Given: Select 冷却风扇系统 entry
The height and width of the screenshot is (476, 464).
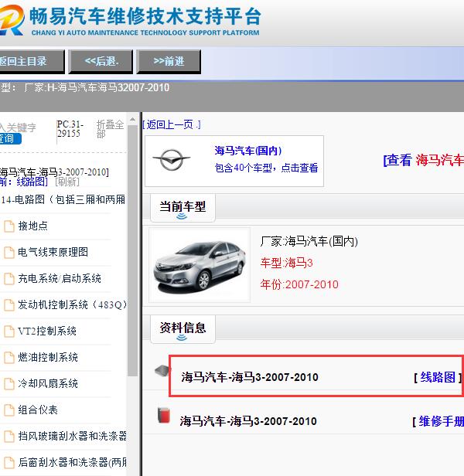Looking at the screenshot, I should point(48,383).
